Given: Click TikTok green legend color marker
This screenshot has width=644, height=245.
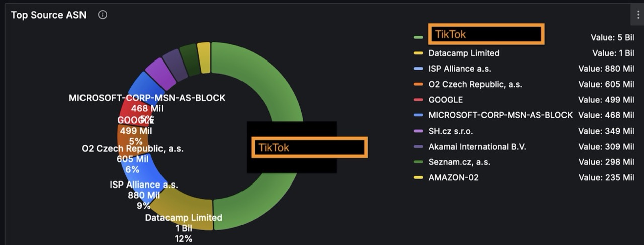Looking at the screenshot, I should [x=418, y=37].
